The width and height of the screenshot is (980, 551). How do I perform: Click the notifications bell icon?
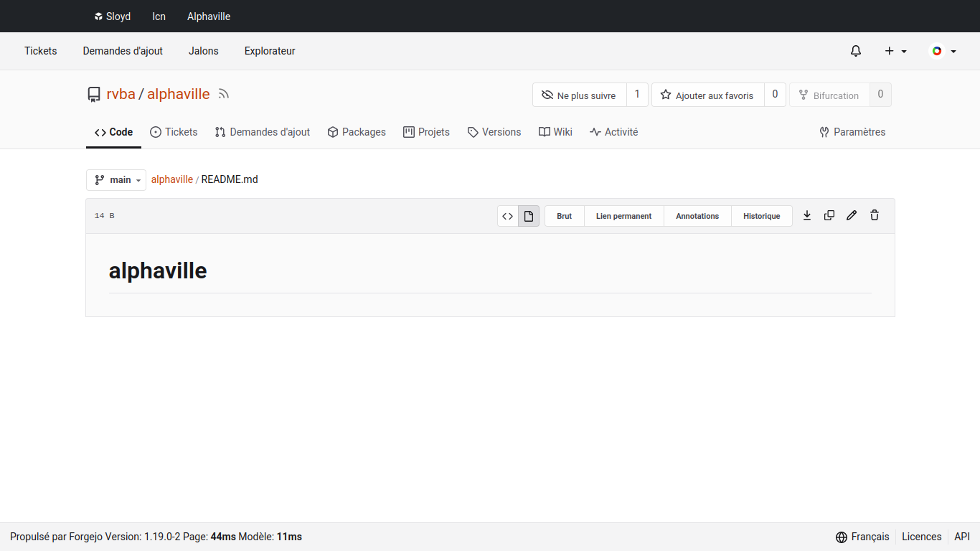click(x=855, y=51)
